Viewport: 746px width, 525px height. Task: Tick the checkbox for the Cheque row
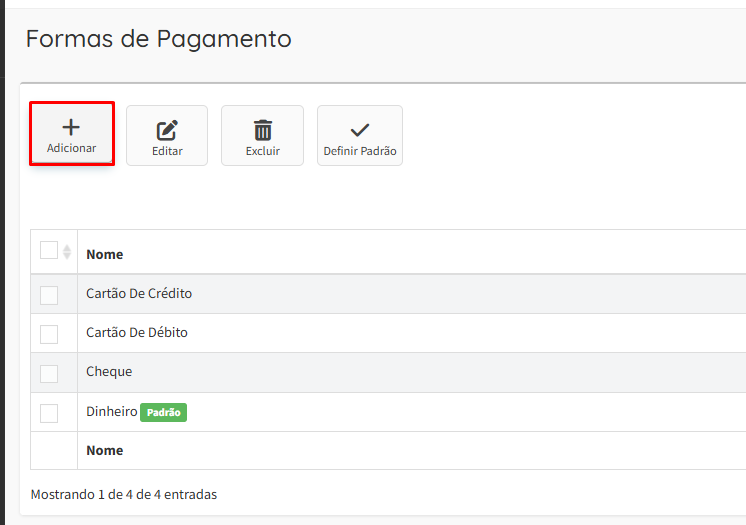[49, 373]
